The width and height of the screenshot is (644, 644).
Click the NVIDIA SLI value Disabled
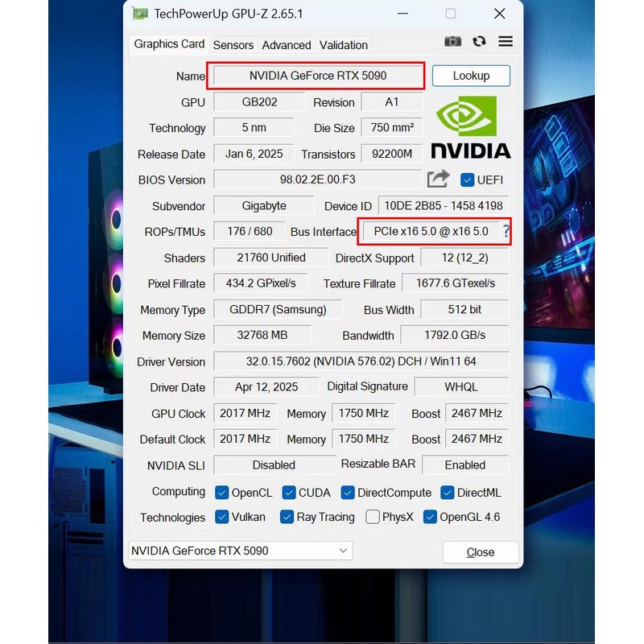pyautogui.click(x=274, y=465)
